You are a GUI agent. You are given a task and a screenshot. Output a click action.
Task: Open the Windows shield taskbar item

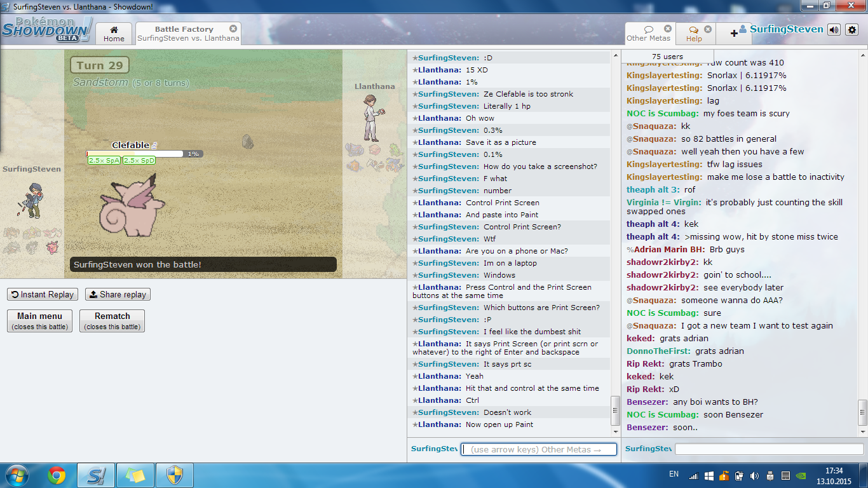click(175, 475)
